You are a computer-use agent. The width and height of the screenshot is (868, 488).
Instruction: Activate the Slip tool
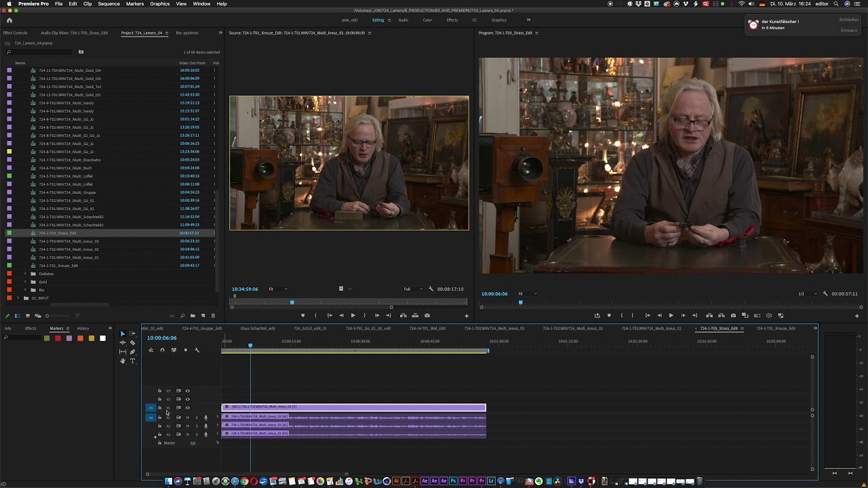[123, 352]
